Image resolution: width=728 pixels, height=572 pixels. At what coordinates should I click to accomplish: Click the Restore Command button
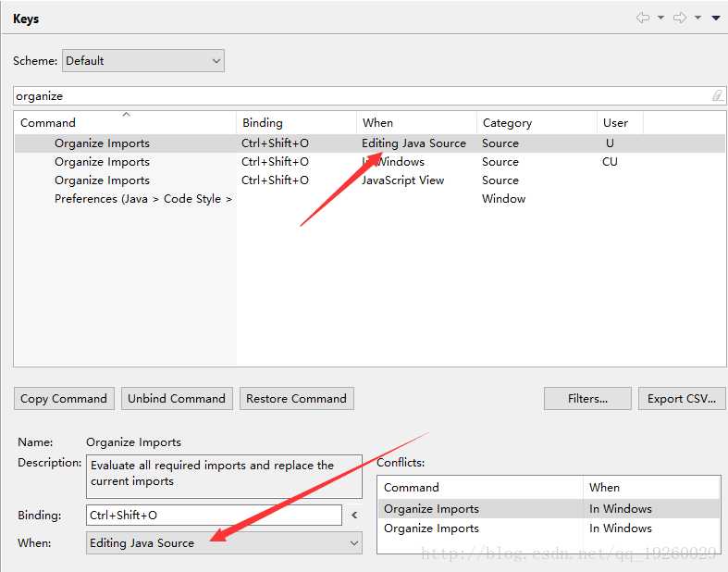(296, 399)
